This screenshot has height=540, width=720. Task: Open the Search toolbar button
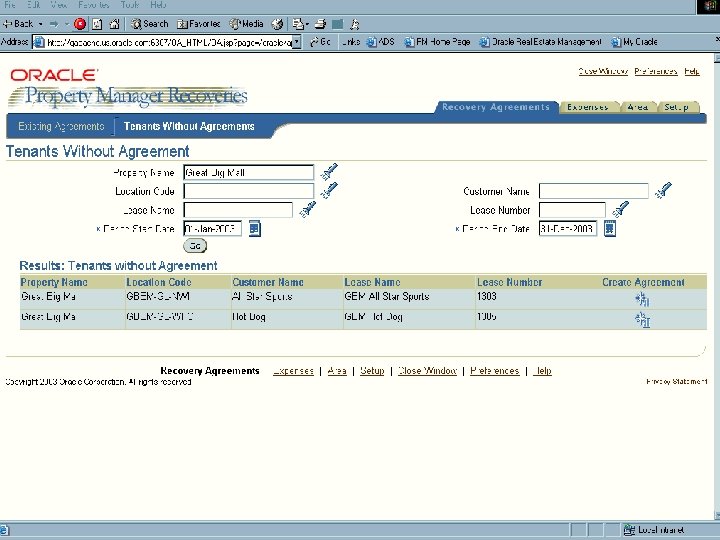pos(150,24)
